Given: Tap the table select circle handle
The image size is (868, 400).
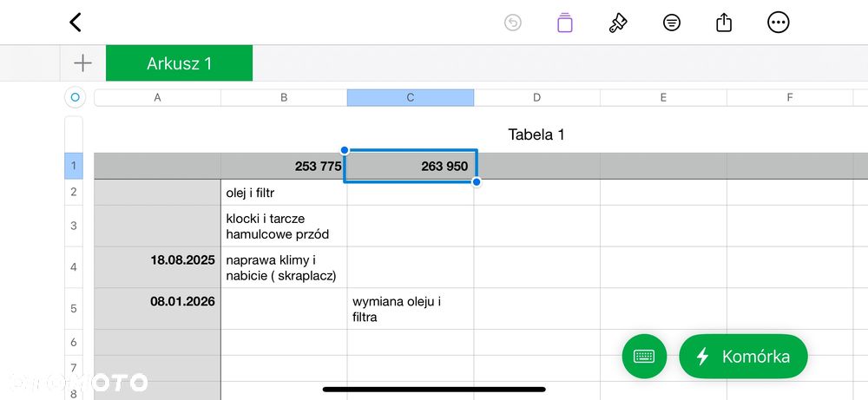Looking at the screenshot, I should click(x=76, y=98).
